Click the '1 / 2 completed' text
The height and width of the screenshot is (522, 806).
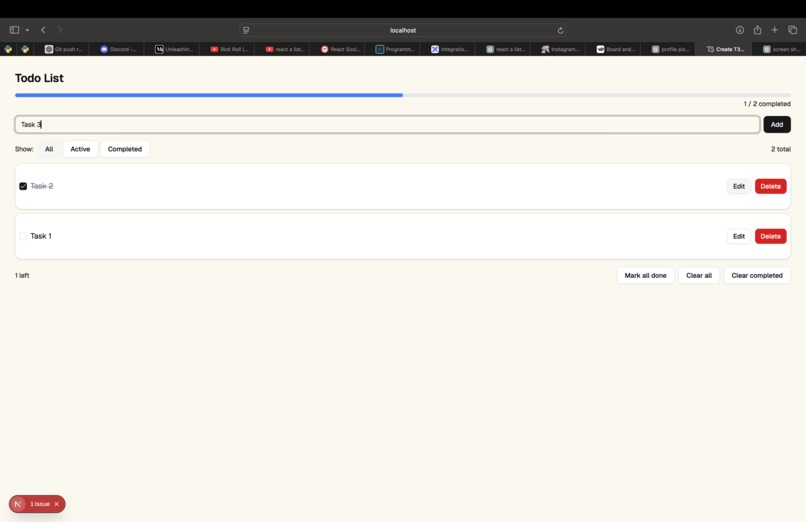tap(767, 104)
